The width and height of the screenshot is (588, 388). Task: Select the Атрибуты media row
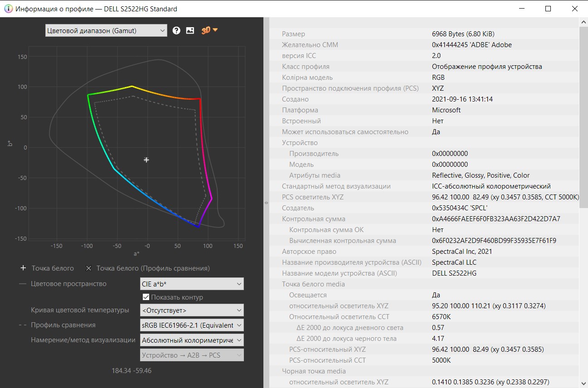pyautogui.click(x=424, y=175)
